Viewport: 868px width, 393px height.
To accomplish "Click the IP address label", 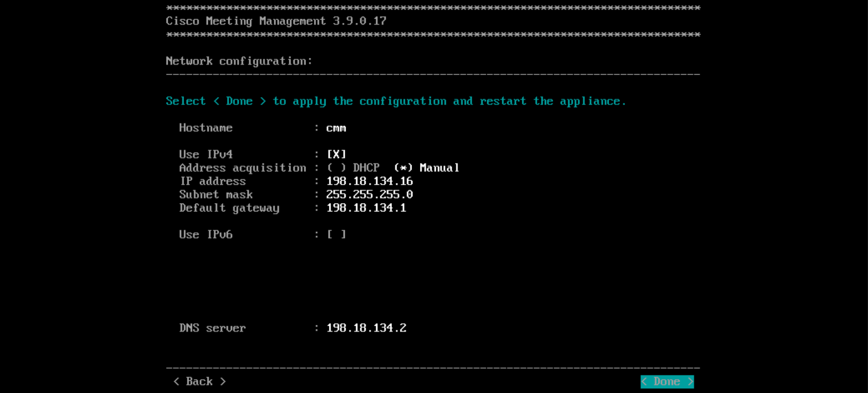I will click(213, 181).
